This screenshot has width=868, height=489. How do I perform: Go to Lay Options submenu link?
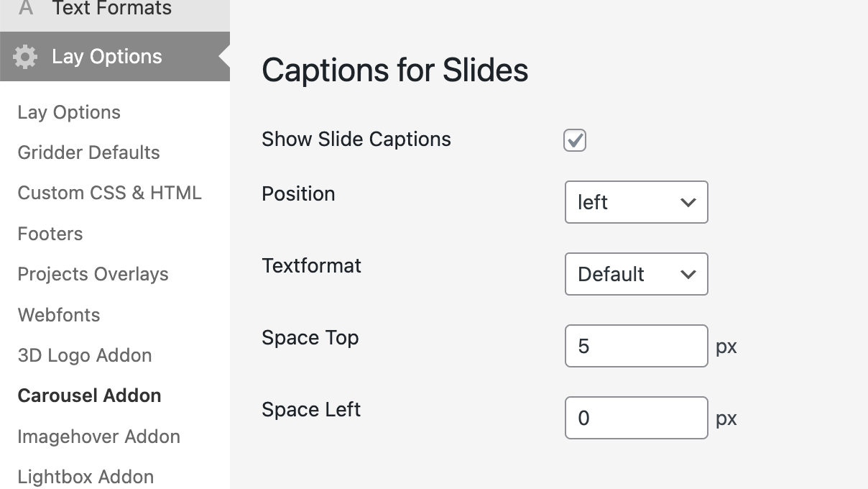[69, 112]
